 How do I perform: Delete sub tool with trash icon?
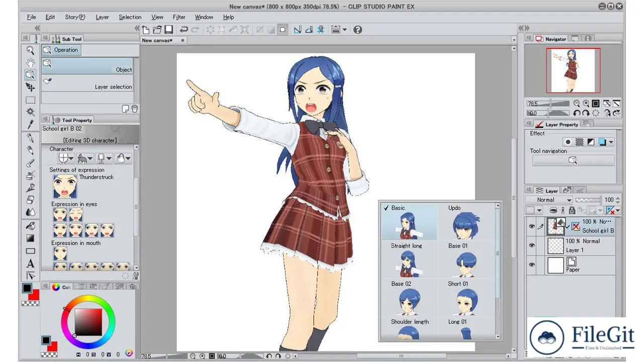(134, 109)
